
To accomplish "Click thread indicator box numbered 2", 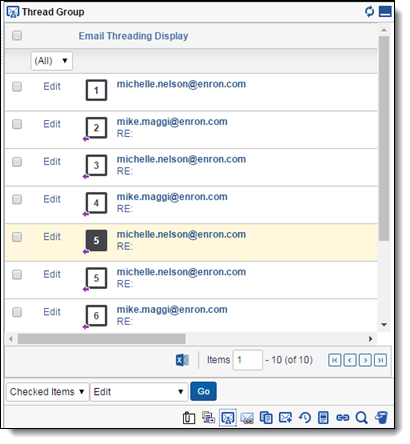I will [96, 128].
